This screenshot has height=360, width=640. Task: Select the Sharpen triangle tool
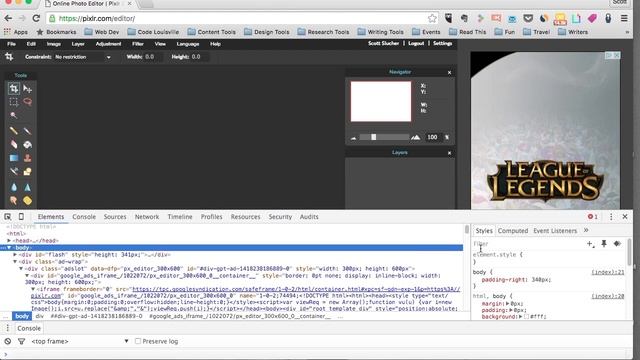click(27, 187)
